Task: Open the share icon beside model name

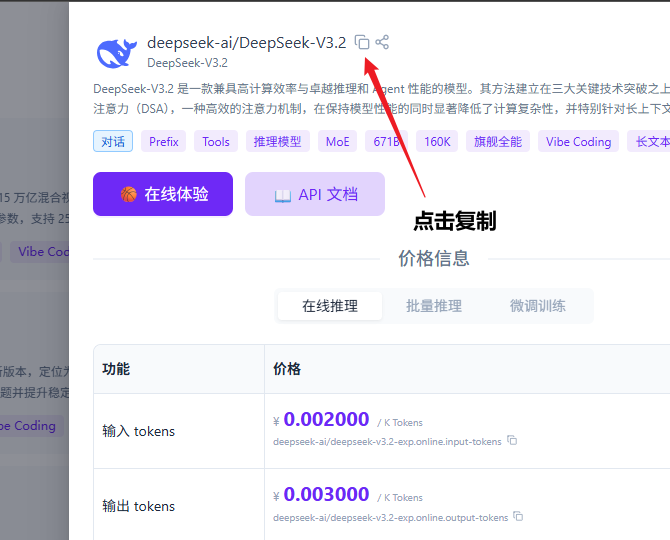Action: pos(382,42)
